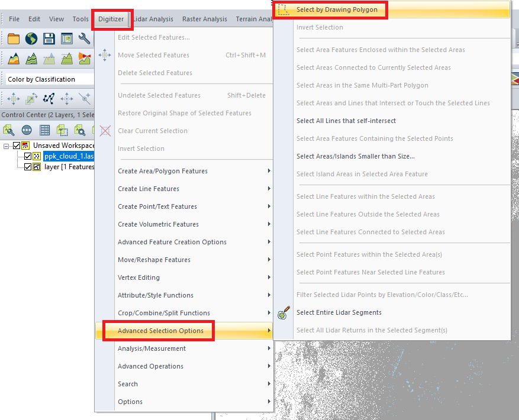The height and width of the screenshot is (420, 519).
Task: Click the Select Entire Lidar Segments icon
Action: pyautogui.click(x=283, y=313)
